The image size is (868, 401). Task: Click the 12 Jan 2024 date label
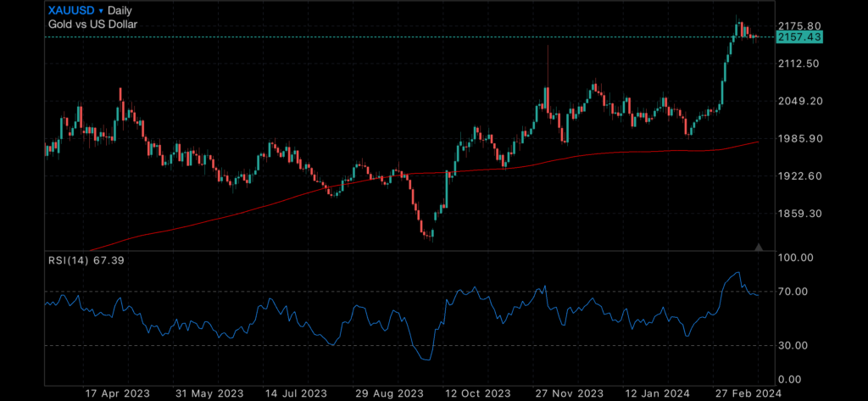pyautogui.click(x=656, y=393)
